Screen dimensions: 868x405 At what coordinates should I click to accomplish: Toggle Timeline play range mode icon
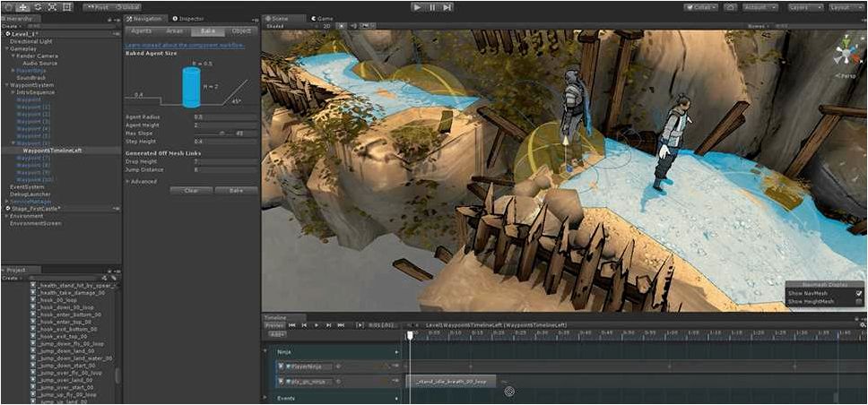click(360, 325)
